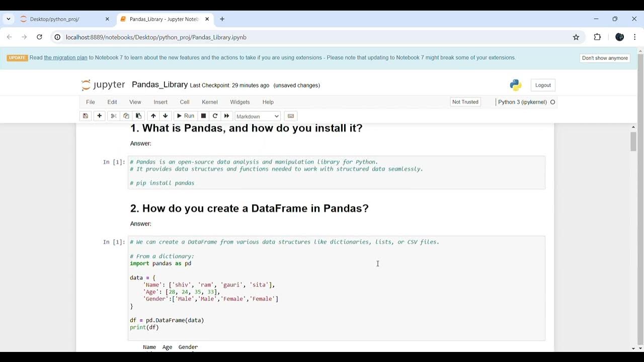Go back with the browser back arrow

coord(9,37)
